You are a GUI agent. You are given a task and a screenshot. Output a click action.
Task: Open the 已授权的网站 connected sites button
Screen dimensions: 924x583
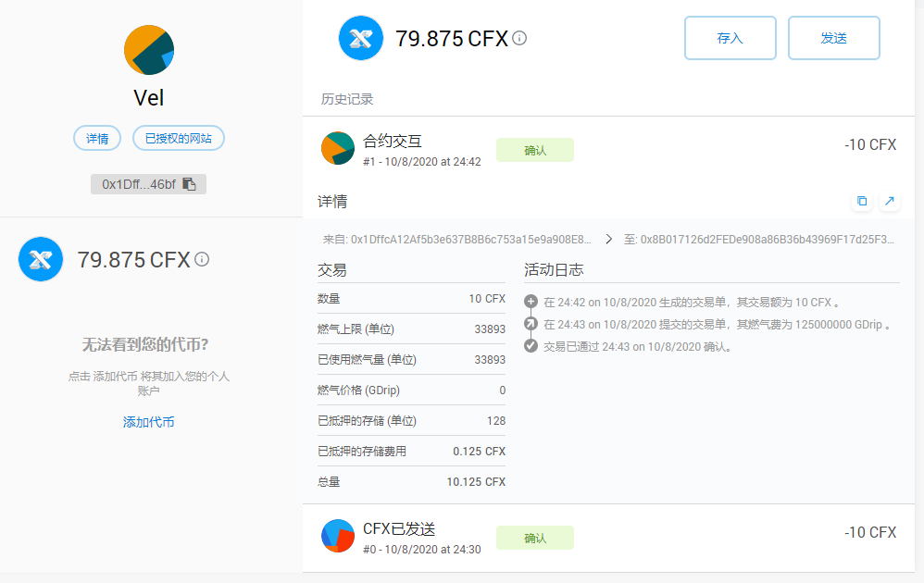[x=178, y=139]
